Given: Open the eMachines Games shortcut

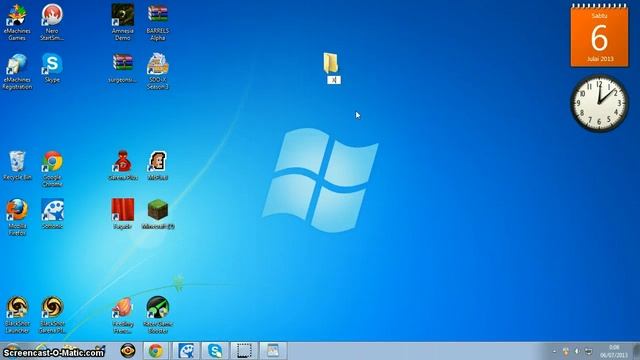Looking at the screenshot, I should (x=17, y=22).
